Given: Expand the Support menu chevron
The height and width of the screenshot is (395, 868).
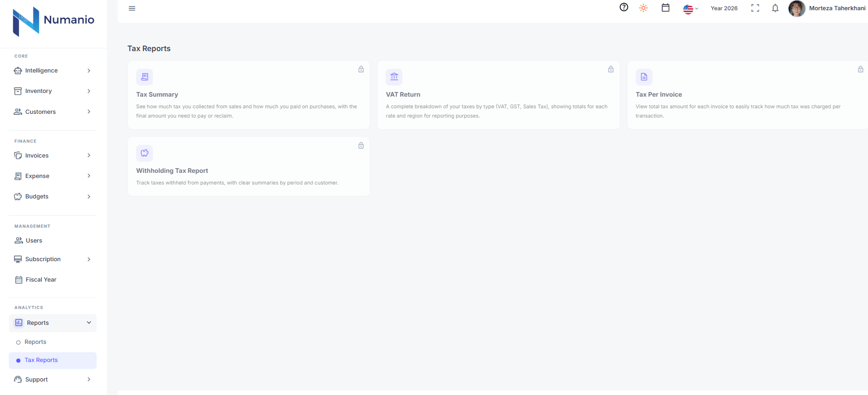Looking at the screenshot, I should click(89, 379).
